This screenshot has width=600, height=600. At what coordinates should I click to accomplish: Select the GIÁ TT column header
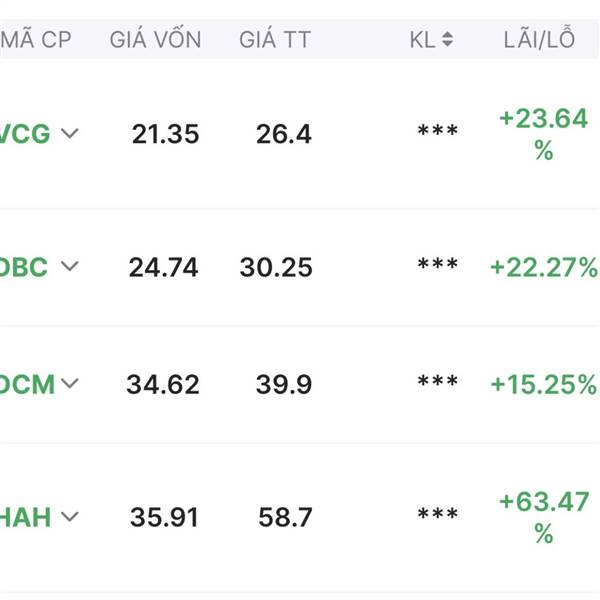click(275, 39)
